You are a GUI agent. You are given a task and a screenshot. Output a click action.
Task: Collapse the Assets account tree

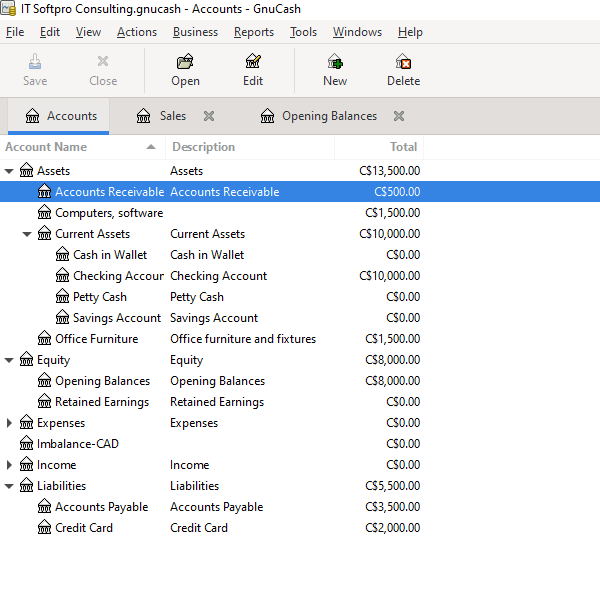pos(10,171)
